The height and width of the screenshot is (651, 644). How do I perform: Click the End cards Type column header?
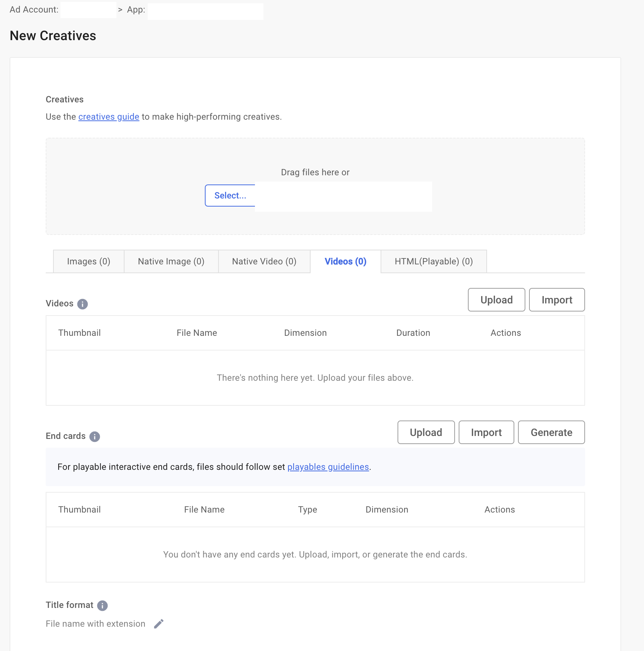308,510
